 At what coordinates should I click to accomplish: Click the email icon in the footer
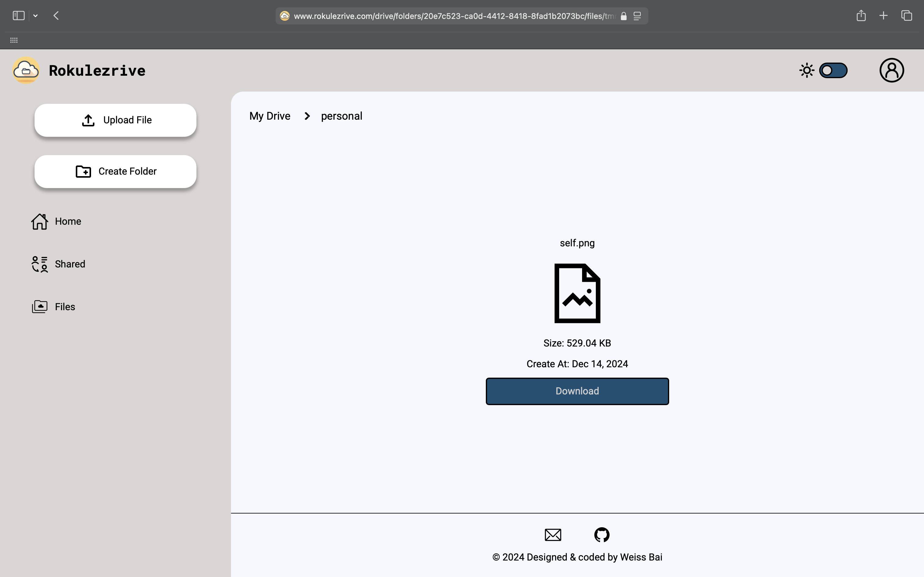[553, 535]
